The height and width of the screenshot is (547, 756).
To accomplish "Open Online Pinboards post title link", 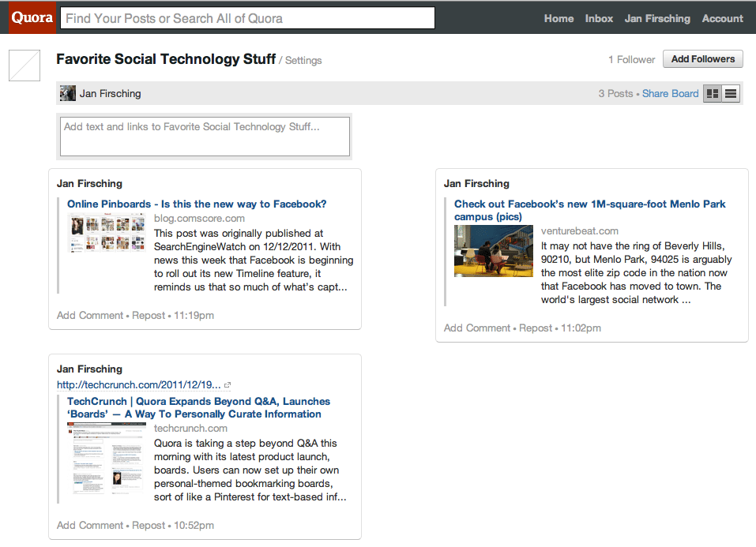I will coord(197,204).
